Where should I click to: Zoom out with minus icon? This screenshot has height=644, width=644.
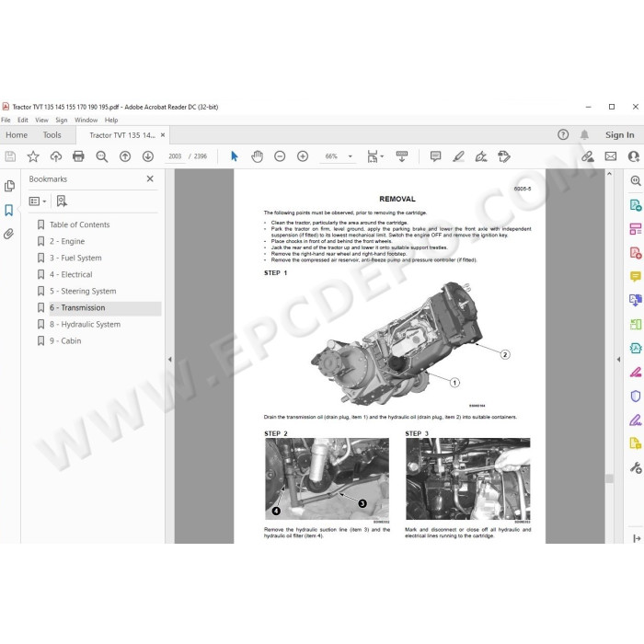click(x=280, y=156)
